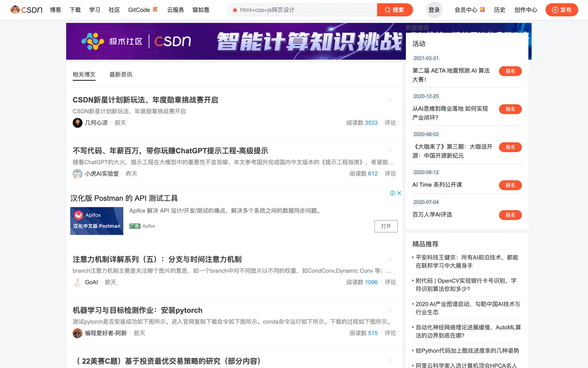Click activity title AI Time 系列公开课

tap(437, 185)
